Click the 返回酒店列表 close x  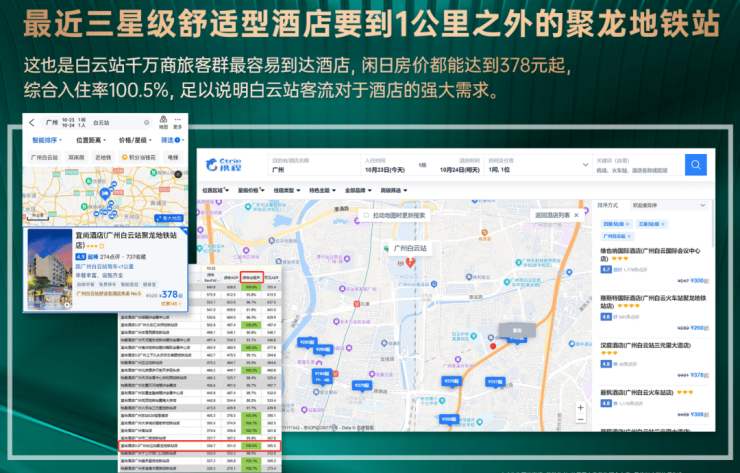(576, 215)
